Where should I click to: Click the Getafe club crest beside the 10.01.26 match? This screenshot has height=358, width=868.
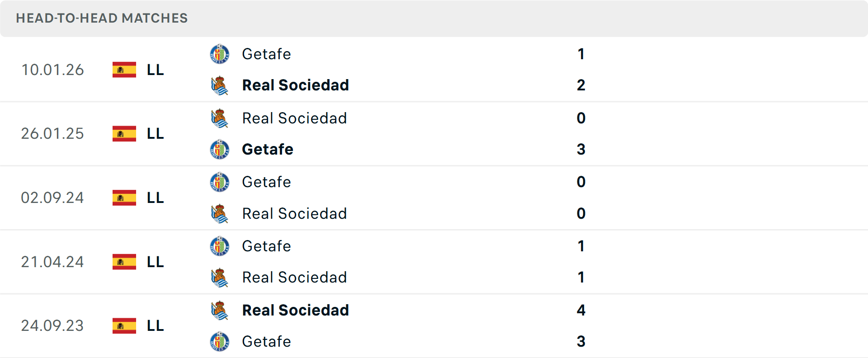tap(220, 54)
